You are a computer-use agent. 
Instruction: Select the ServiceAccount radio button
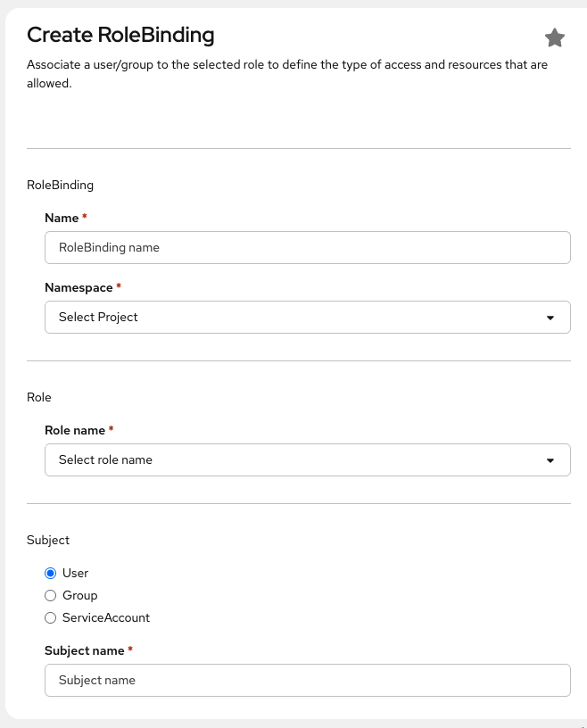[x=50, y=617]
